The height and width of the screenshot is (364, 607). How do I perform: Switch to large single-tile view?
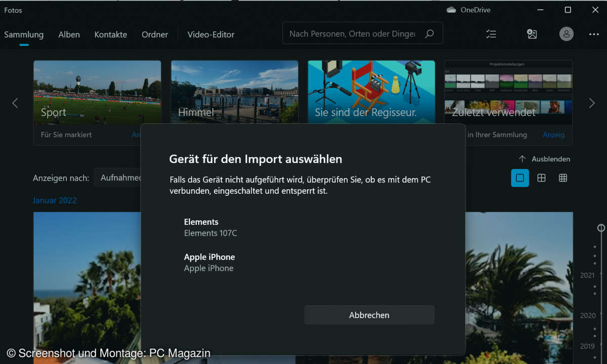click(x=519, y=178)
